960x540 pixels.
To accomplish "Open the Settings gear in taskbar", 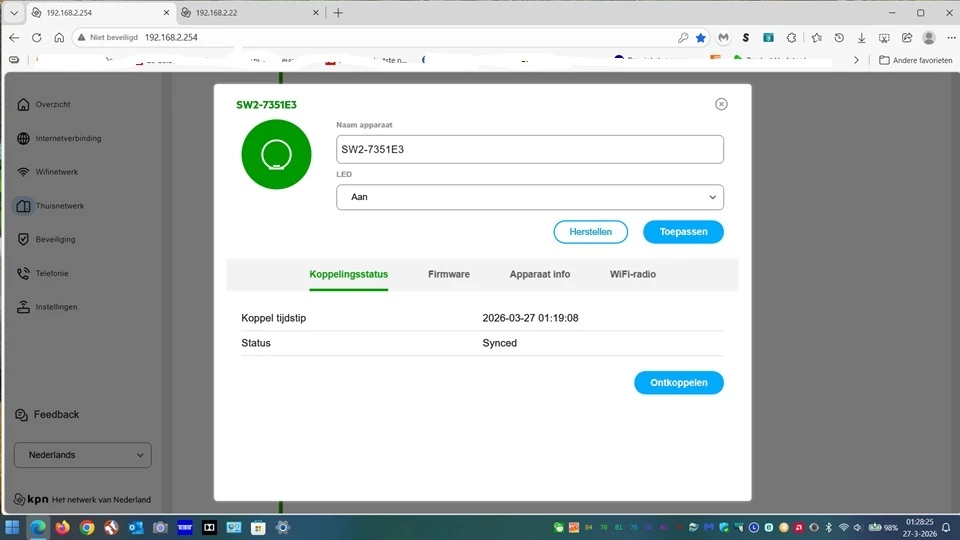I will [282, 527].
